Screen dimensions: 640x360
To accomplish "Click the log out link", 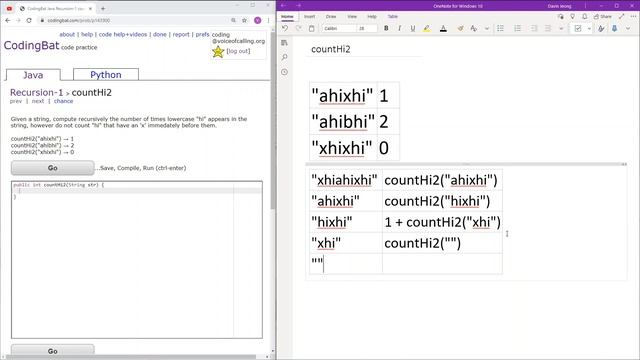I will point(238,51).
